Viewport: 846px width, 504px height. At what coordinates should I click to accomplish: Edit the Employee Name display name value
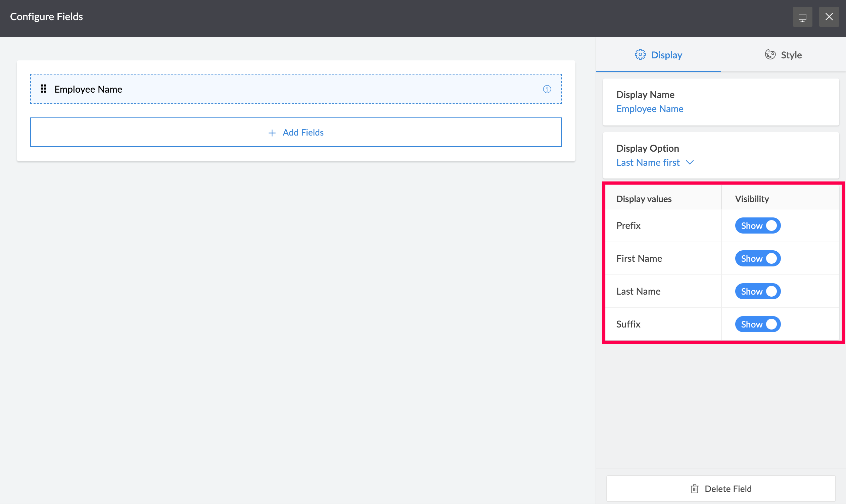pyautogui.click(x=650, y=109)
